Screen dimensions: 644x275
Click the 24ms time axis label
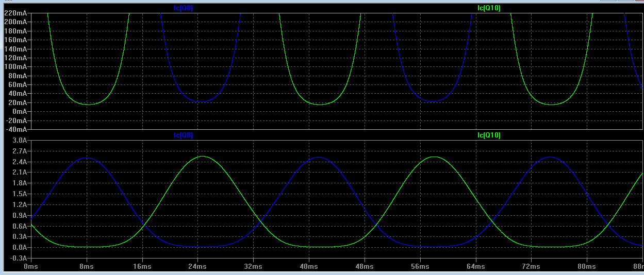197,266
